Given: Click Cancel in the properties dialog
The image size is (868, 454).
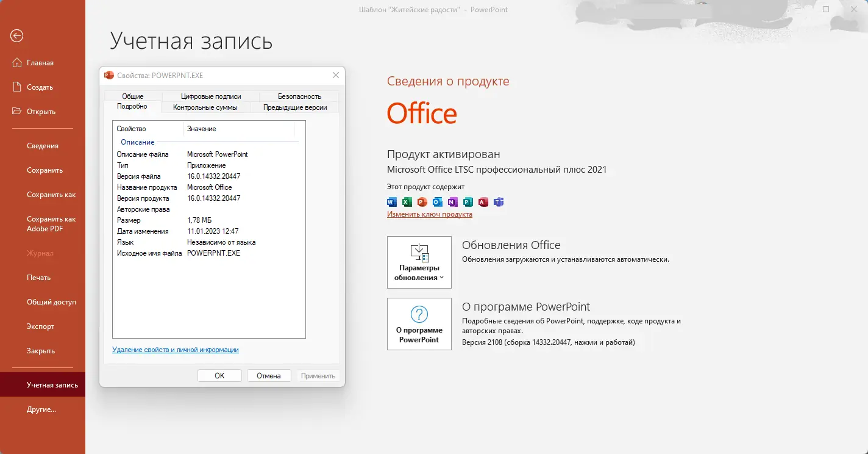Looking at the screenshot, I should pos(269,375).
